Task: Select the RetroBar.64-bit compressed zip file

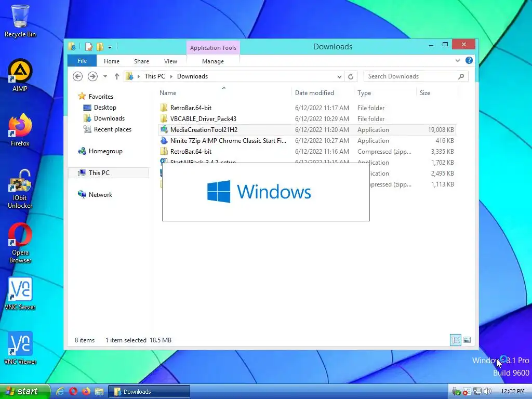Action: [x=307, y=151]
